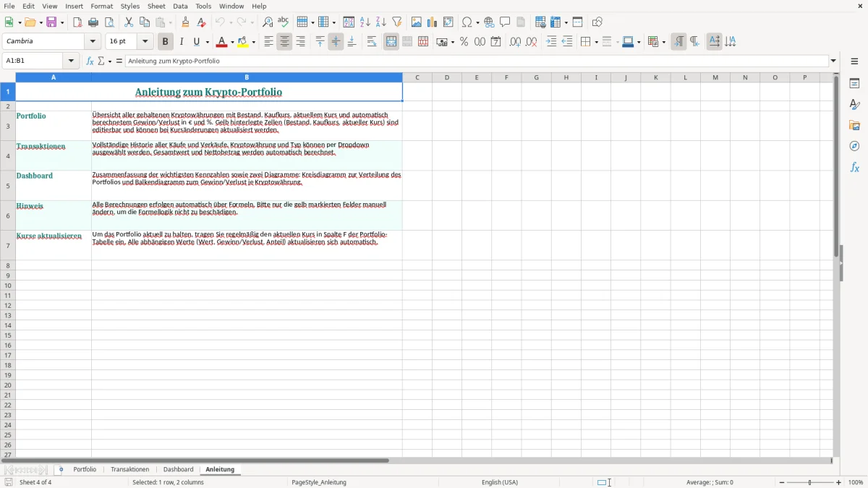Print the spreadsheet with the printer icon
Screen dimensions: 868x488
93,22
